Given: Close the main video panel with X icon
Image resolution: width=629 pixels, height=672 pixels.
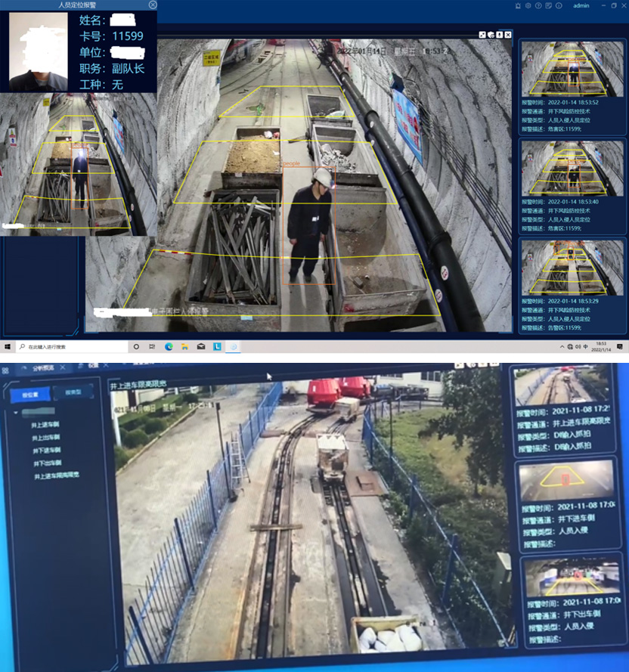Looking at the screenshot, I should pos(508,35).
